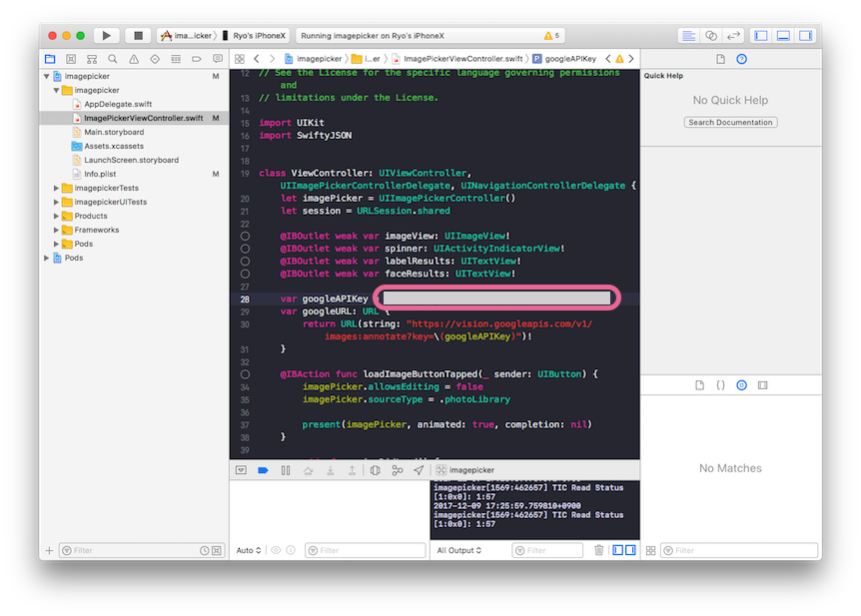The height and width of the screenshot is (616, 861).
Task: Toggle breakpoints activation in debug bar
Action: pyautogui.click(x=263, y=470)
